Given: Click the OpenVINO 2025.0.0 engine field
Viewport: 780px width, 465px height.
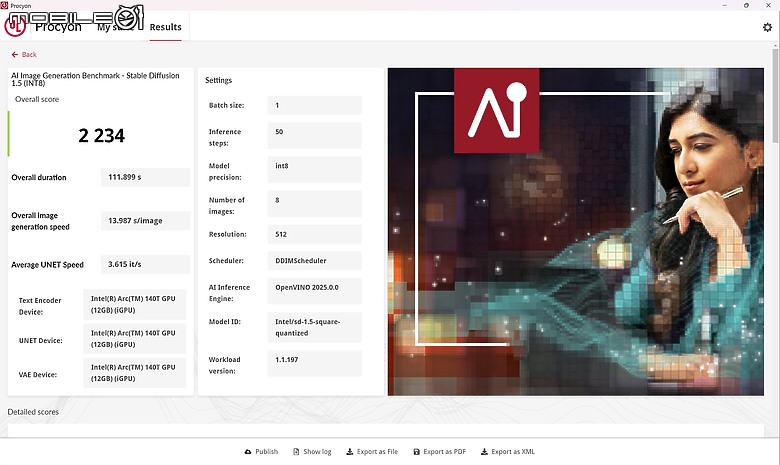Looking at the screenshot, I should point(314,291).
